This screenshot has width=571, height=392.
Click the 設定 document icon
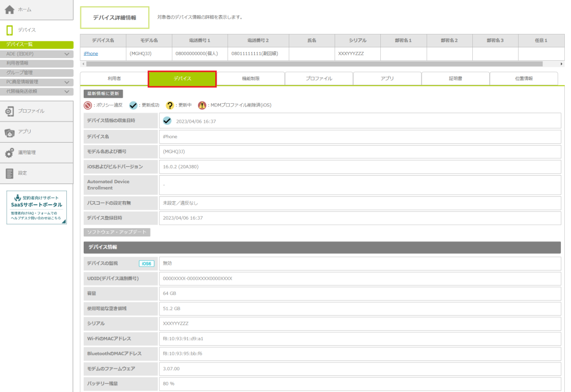(9, 173)
